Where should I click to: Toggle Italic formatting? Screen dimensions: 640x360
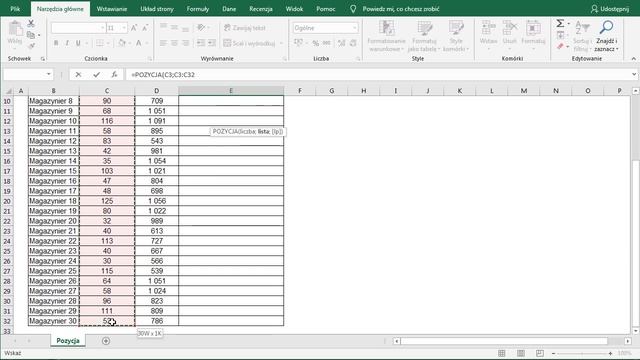click(67, 43)
